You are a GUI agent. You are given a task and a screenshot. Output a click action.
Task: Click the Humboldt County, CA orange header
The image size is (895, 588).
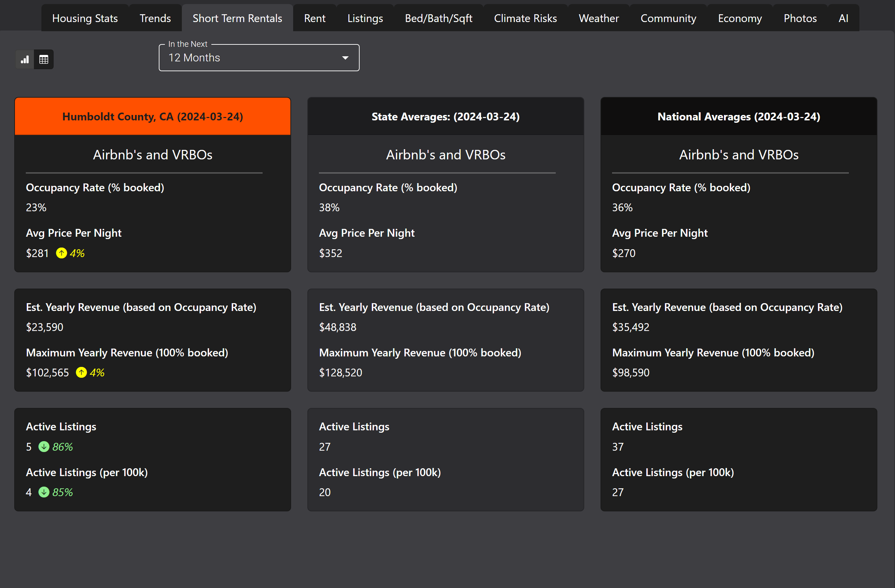[153, 117]
